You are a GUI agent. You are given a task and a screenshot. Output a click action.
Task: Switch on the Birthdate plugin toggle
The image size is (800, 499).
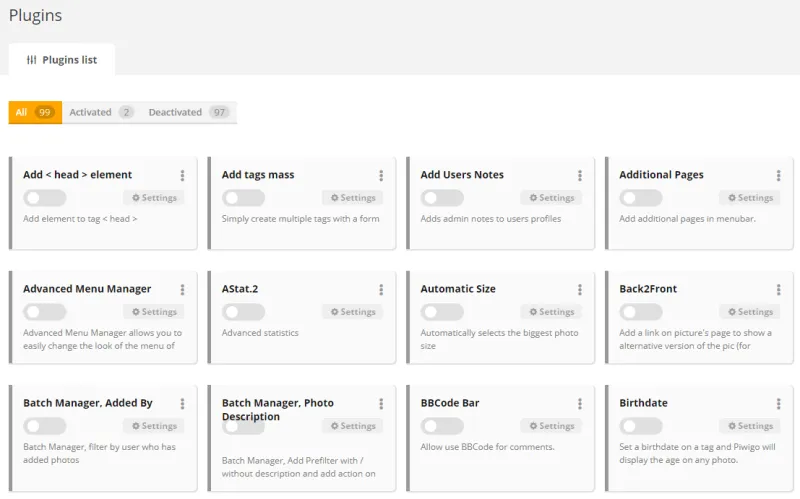pyautogui.click(x=641, y=426)
